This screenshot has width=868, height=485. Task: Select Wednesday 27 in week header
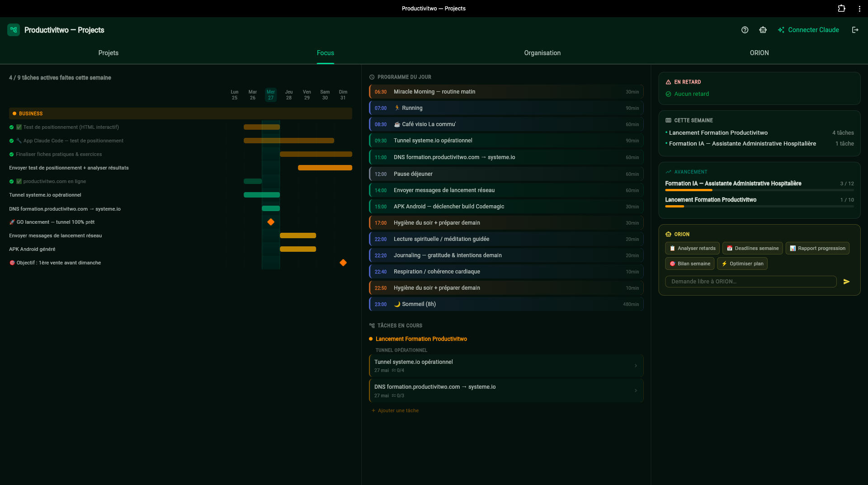click(271, 95)
